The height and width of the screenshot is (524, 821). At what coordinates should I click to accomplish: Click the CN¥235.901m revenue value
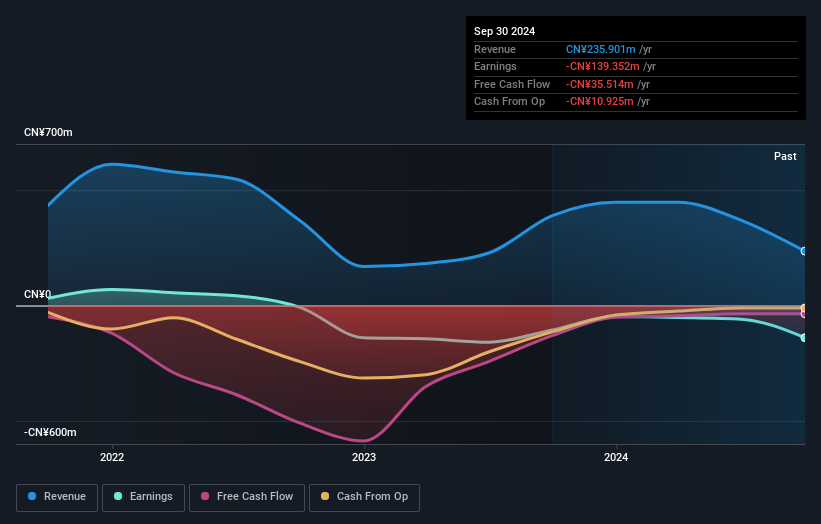[601, 49]
